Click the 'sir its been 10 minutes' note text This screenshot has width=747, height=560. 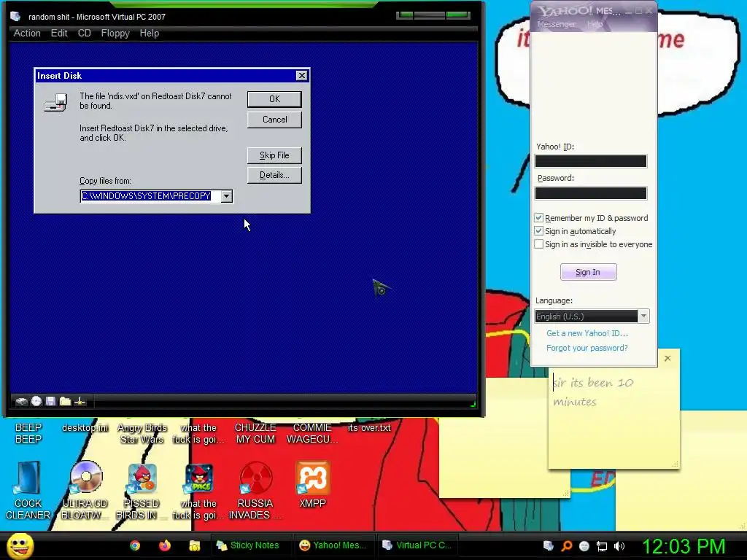(593, 392)
